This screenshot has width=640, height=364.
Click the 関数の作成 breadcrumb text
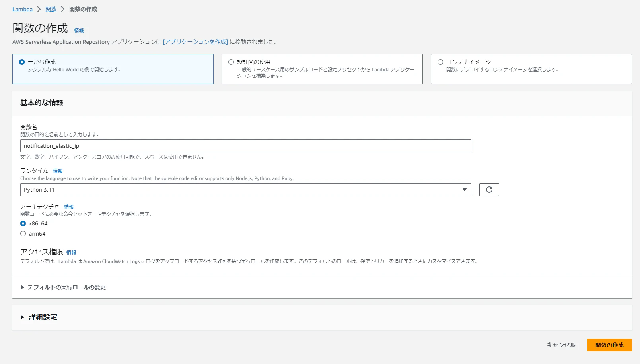click(83, 9)
